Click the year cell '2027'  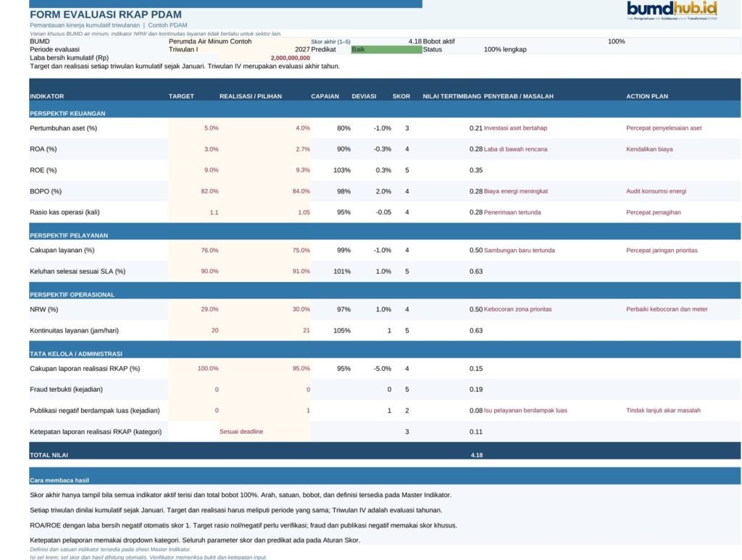coord(302,49)
